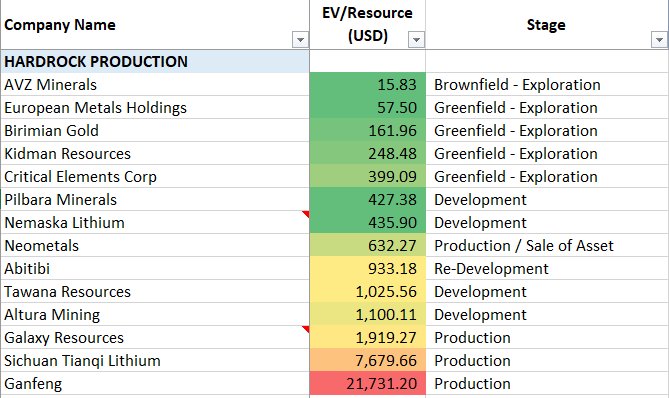Open the Stage column filter dropdown

(x=659, y=40)
